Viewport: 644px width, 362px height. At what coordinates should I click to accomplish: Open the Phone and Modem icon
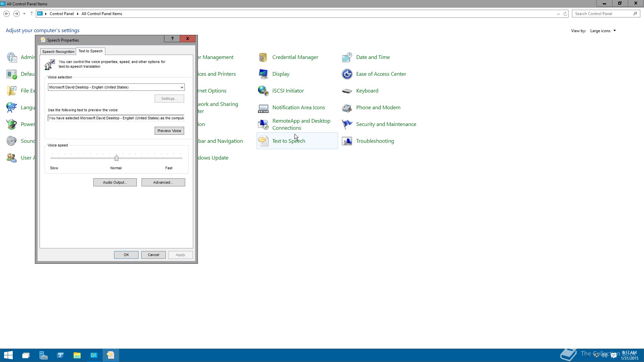click(347, 108)
